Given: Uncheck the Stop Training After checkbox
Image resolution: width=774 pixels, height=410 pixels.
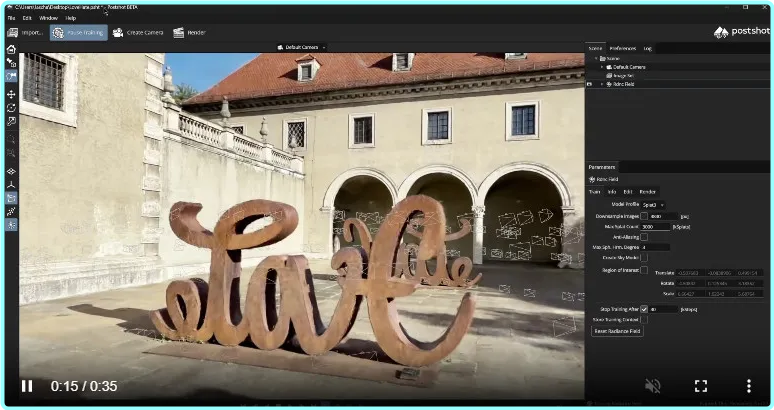Looking at the screenshot, I should pos(644,309).
